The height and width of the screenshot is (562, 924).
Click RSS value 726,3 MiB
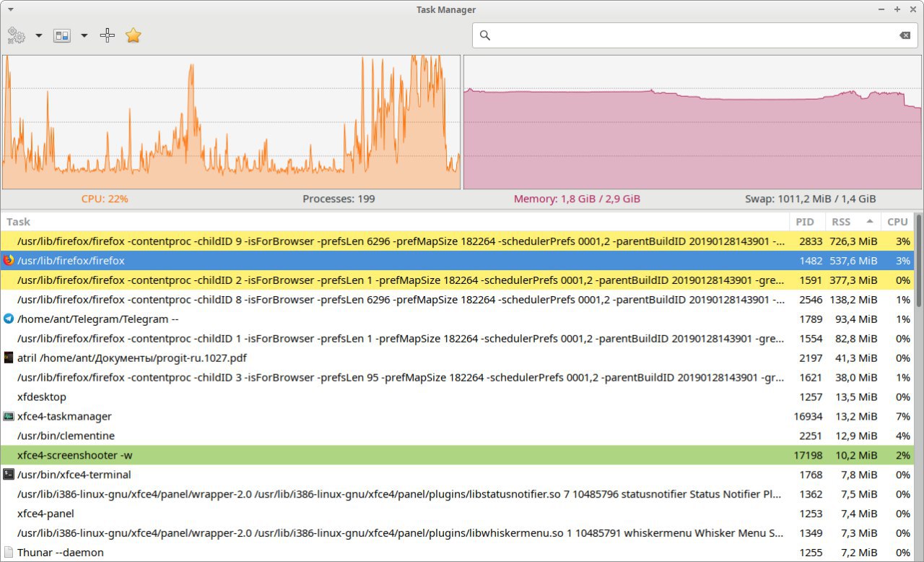[854, 241]
